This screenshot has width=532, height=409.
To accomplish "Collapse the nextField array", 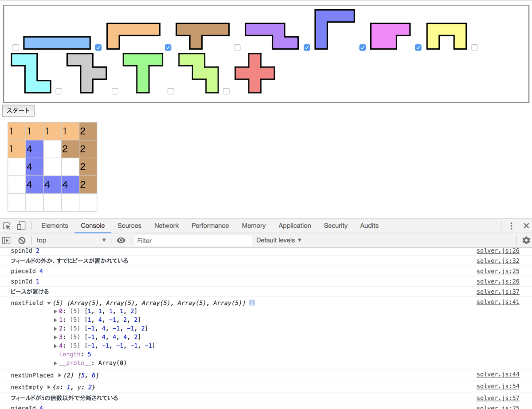I will coord(49,303).
